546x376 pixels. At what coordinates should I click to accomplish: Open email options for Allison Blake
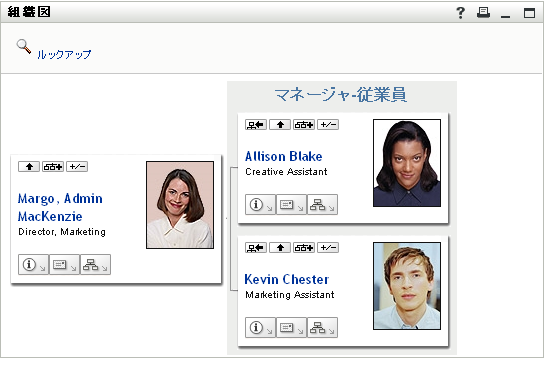point(291,205)
